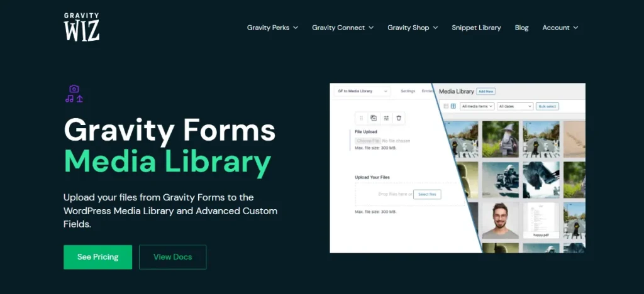Open the Gravity Perks menu
Viewport: 644px width, 294px height.
click(272, 28)
